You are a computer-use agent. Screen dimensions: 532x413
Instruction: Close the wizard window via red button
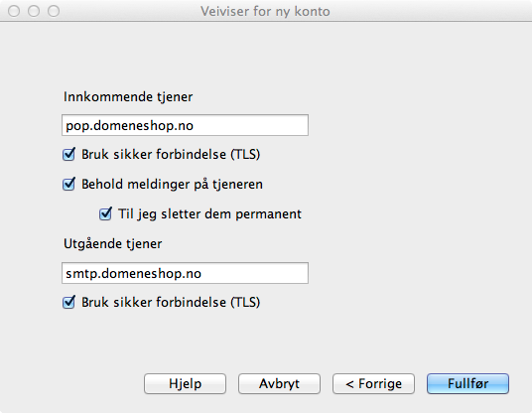(x=14, y=11)
